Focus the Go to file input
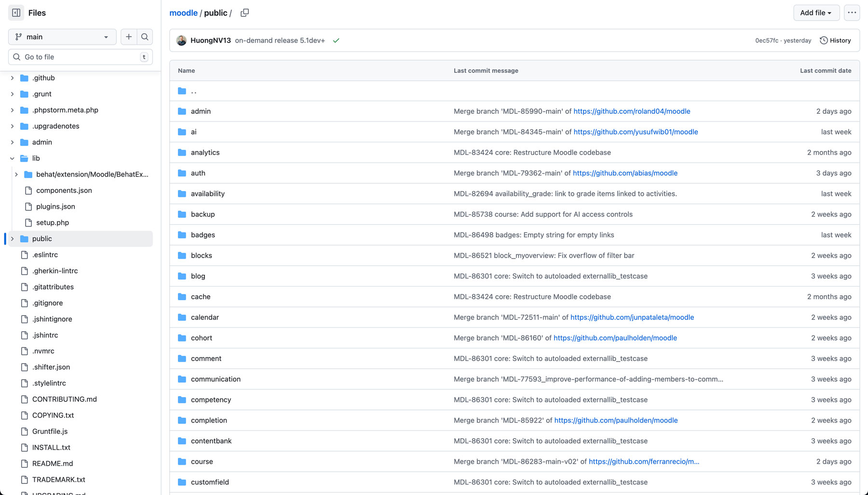Screen dimensions: 868x495 (81, 57)
